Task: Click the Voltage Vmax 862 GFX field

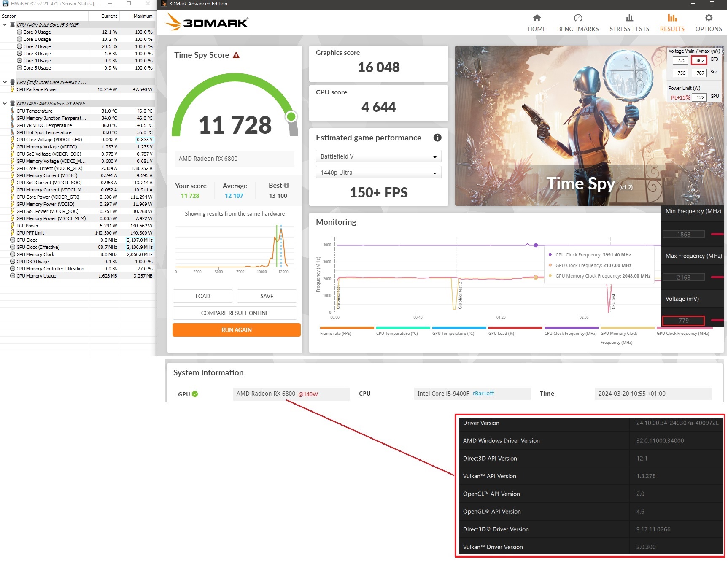Action: point(699,60)
